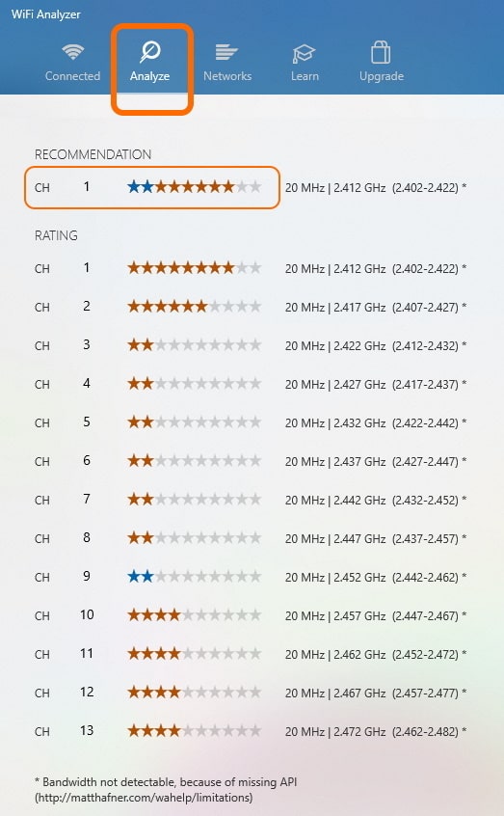Select the CH 10 rating row
This screenshot has width=504, height=816.
point(251,615)
